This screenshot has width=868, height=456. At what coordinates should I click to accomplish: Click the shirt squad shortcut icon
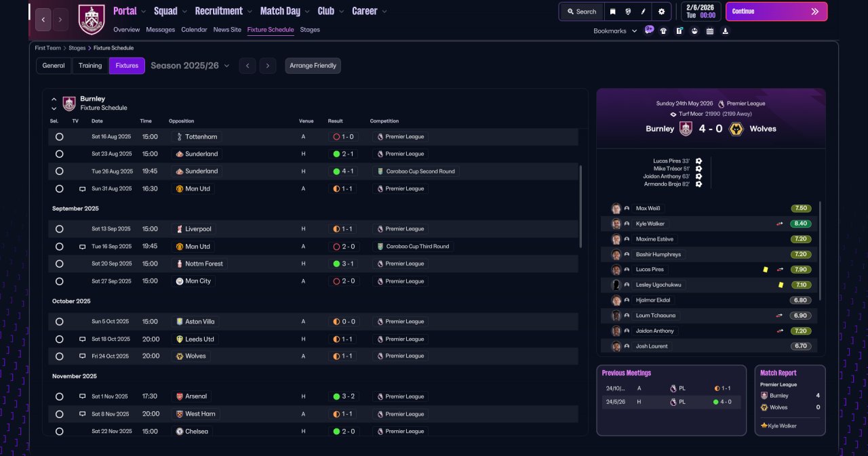663,30
